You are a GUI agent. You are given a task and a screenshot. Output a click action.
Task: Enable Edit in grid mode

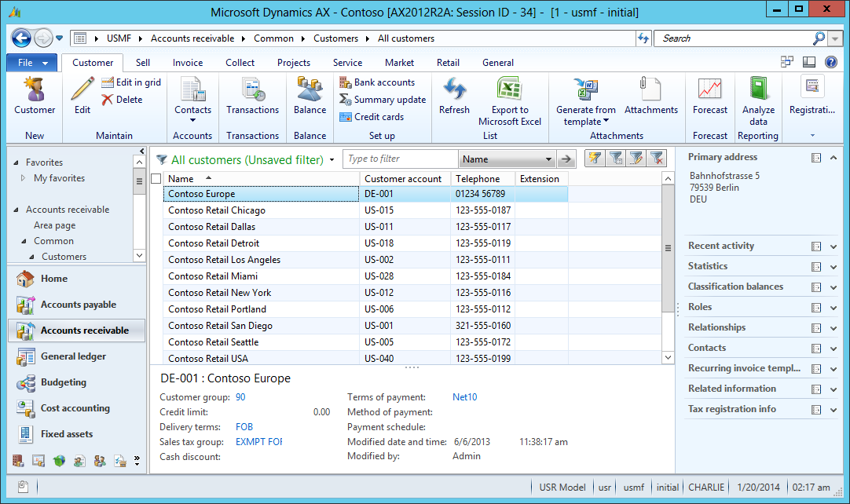pos(131,82)
